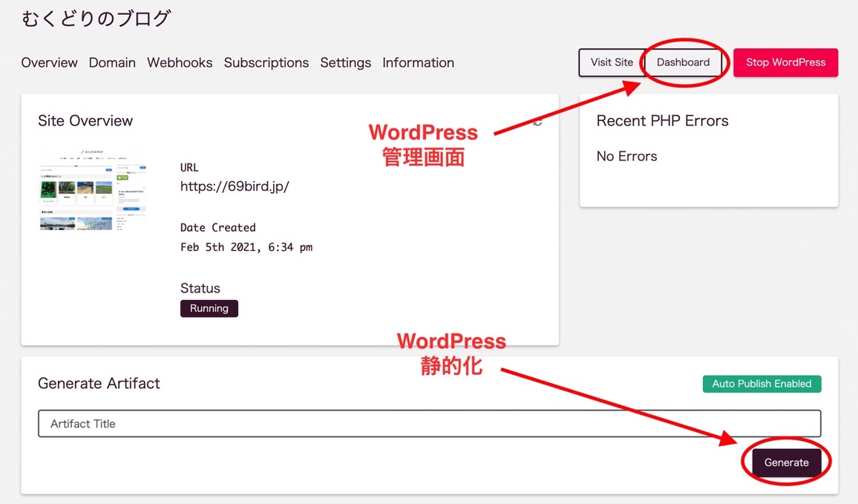This screenshot has height=504, width=858.
Task: Click the https://69bird.jp/ URL text
Action: (x=235, y=186)
